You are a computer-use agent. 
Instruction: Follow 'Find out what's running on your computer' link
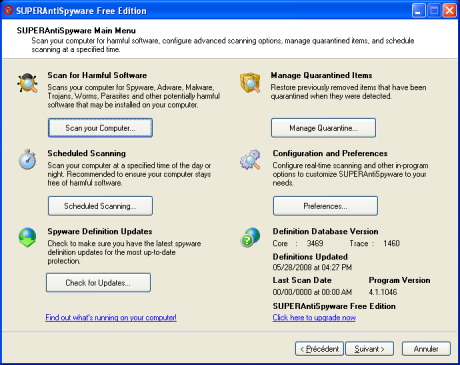coord(111,317)
